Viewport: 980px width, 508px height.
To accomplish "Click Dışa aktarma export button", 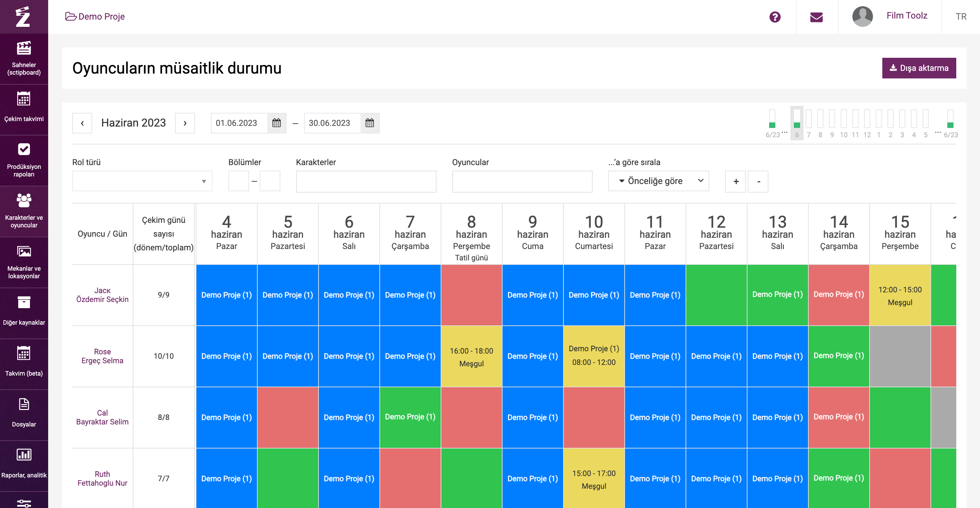I will coord(919,68).
